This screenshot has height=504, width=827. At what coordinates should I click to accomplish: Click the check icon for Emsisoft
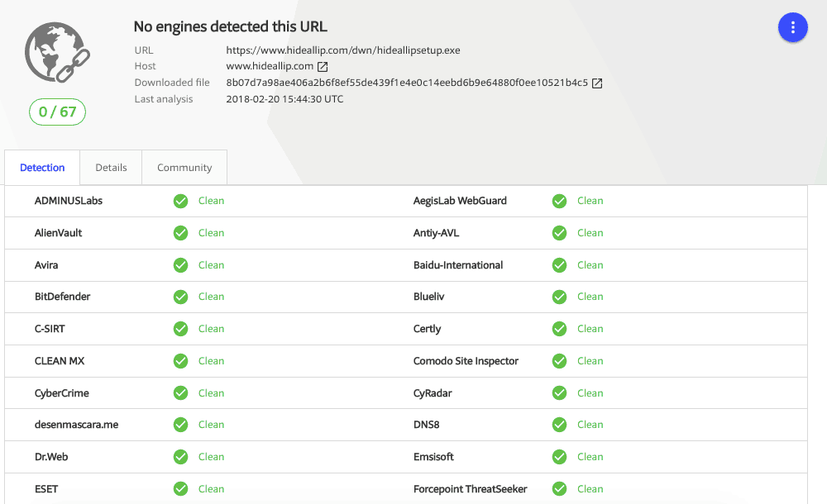point(560,457)
